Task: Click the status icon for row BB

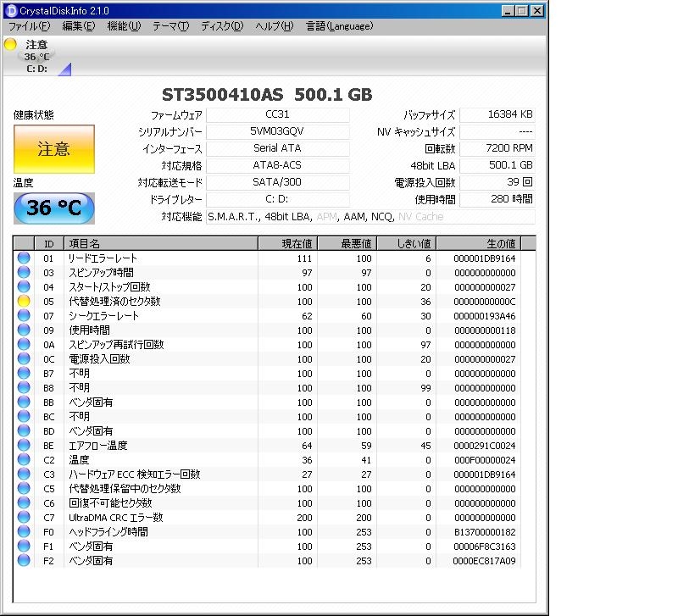Action: click(24, 402)
